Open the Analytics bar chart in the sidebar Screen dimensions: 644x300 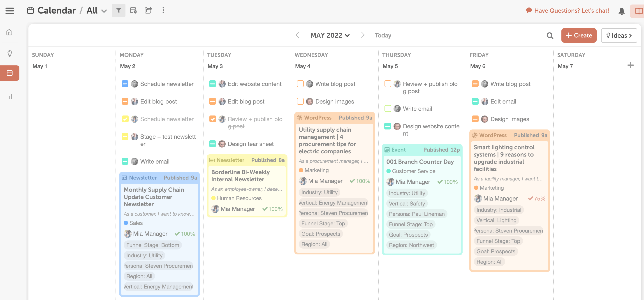[9, 97]
